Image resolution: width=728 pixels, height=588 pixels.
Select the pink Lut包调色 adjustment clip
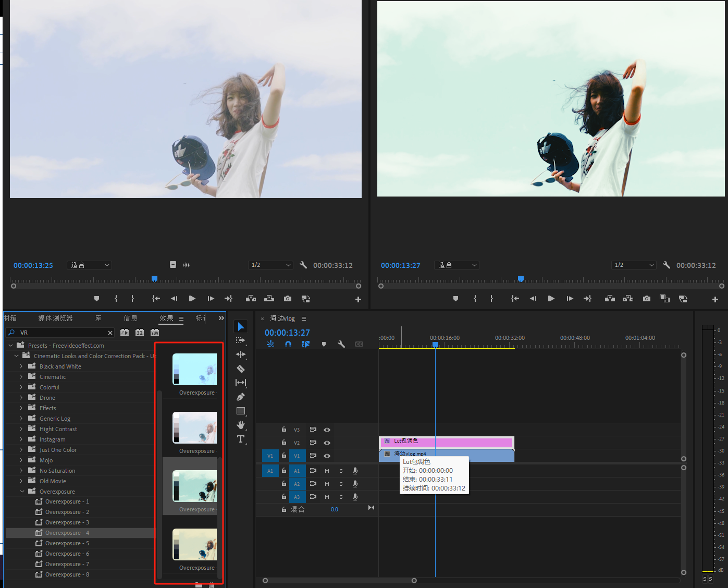[x=447, y=442]
